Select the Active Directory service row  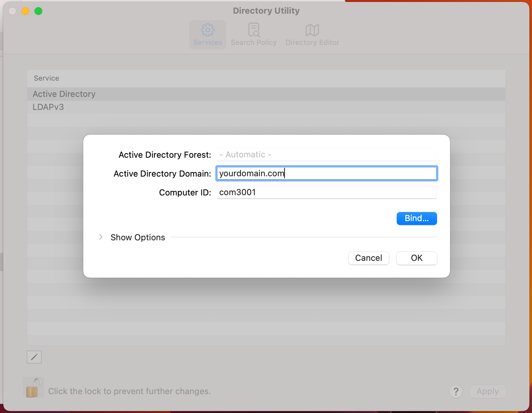(x=266, y=94)
